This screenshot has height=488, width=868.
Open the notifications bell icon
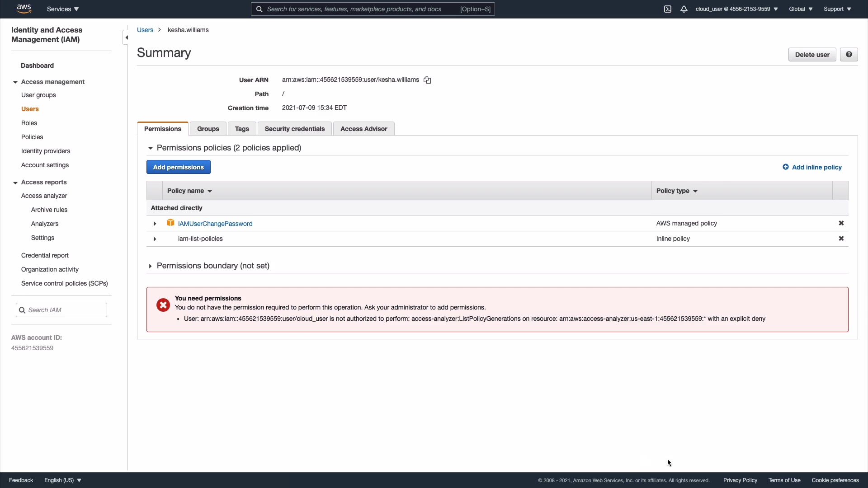684,9
